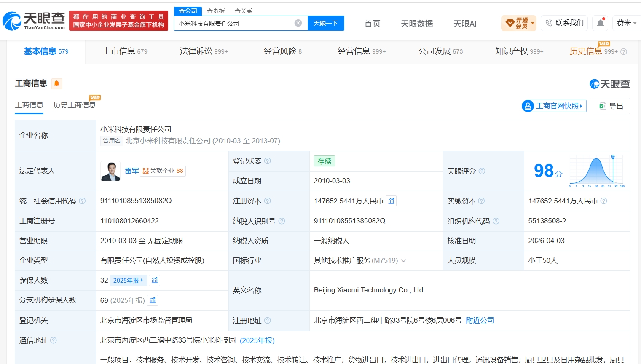This screenshot has height=364, width=641.
Task: Click the (2025年报) link after 通信地址
Action: (x=257, y=340)
